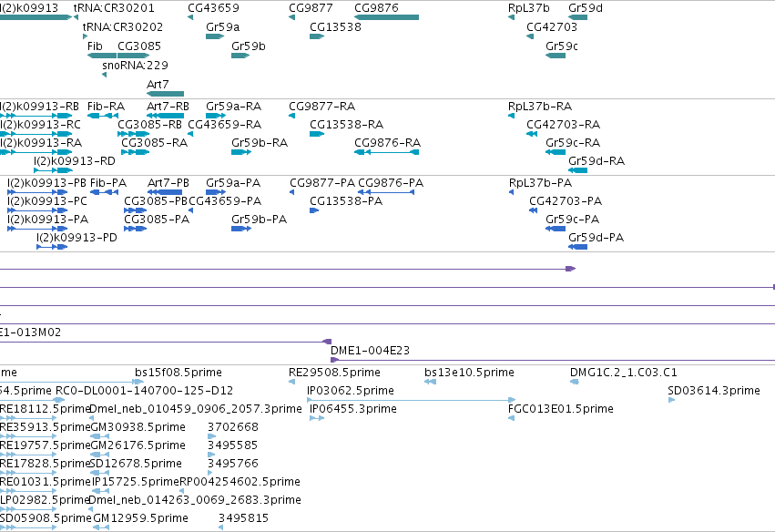Open the SD03614.3prime EST label
Image resolution: width=775 pixels, height=532 pixels.
pyautogui.click(x=714, y=391)
